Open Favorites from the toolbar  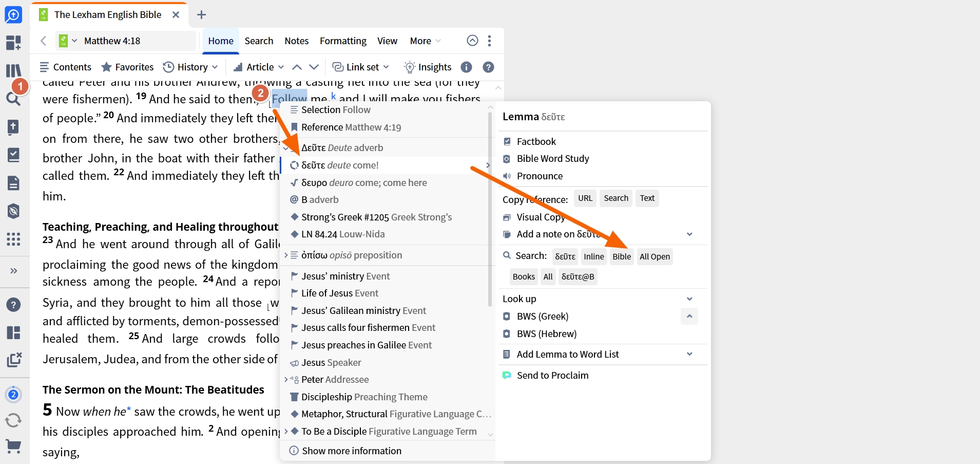coord(127,67)
